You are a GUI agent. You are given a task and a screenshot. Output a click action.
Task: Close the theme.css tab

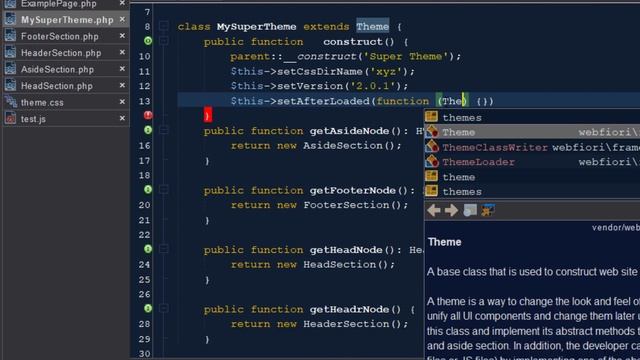122,102
